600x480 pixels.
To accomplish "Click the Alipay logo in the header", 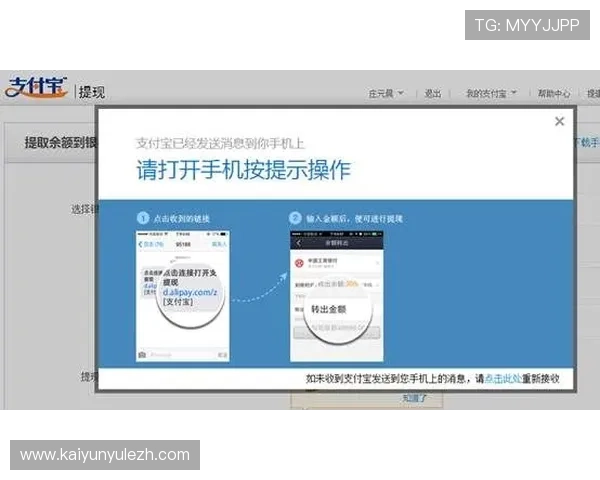I will [37, 87].
